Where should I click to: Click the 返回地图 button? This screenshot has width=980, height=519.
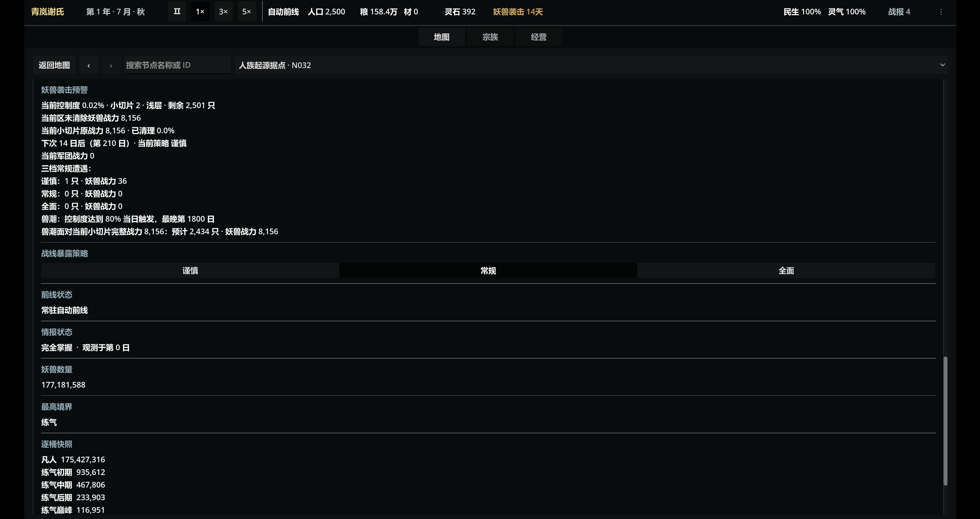click(x=54, y=65)
